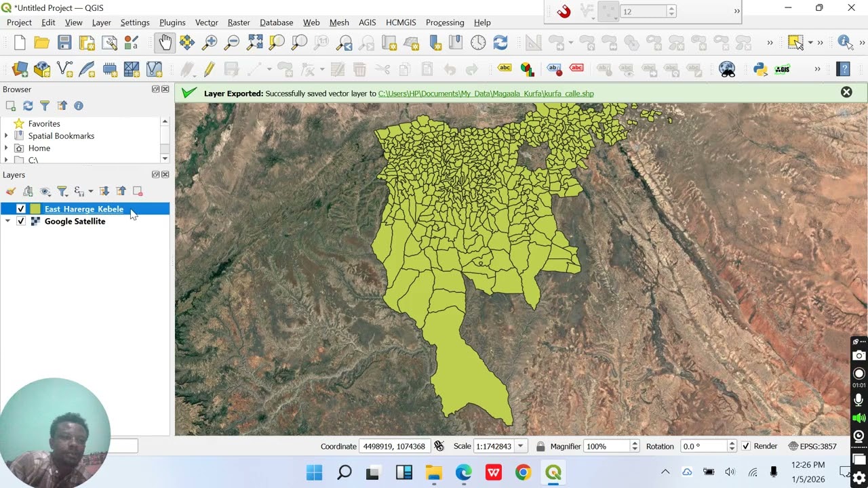The image size is (868, 488).
Task: Toggle mouse coordinate extents display icon
Action: click(439, 446)
